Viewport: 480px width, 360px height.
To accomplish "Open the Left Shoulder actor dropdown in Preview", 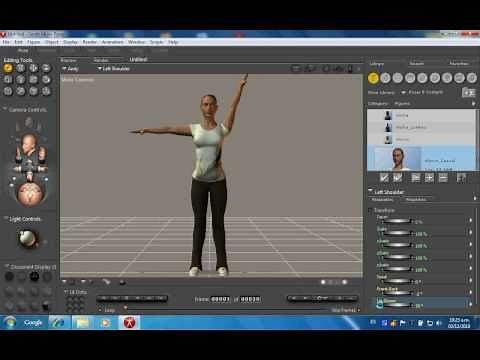I will pos(114,69).
